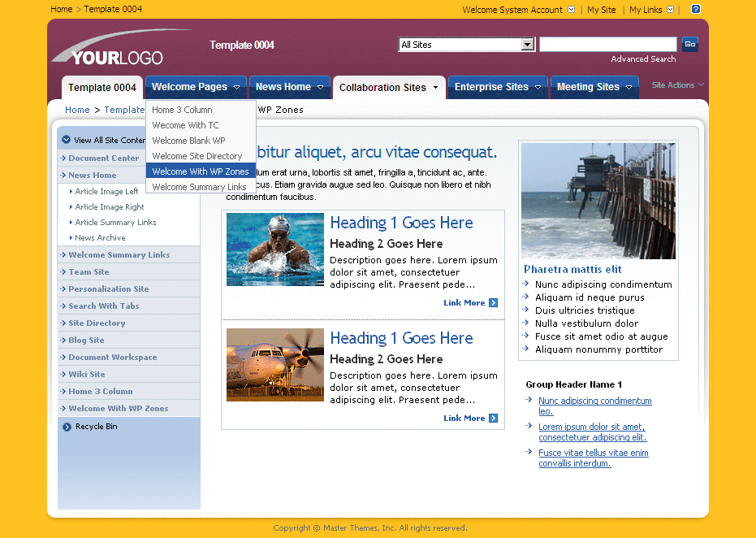The height and width of the screenshot is (538, 756).
Task: Open the Recycle Bin icon in sidebar
Action: [x=66, y=426]
